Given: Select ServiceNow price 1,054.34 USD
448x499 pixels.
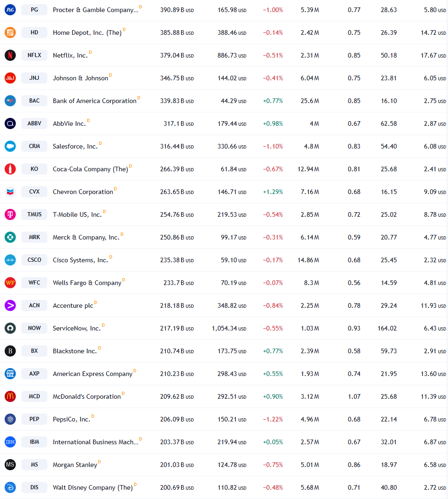Looking at the screenshot, I should [x=229, y=329].
